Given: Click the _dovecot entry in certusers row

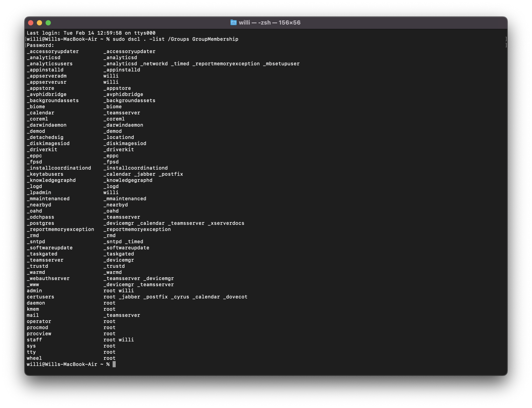Looking at the screenshot, I should [x=235, y=297].
